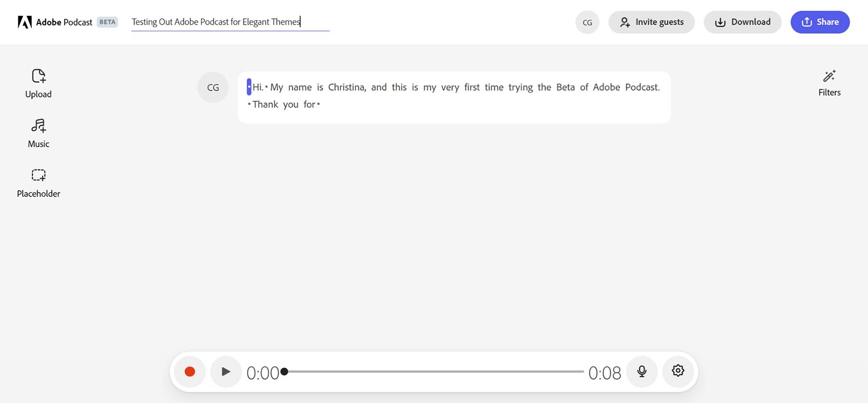Click the Adobe Podcast logo
Screen dimensions: 868x403
[x=55, y=22]
